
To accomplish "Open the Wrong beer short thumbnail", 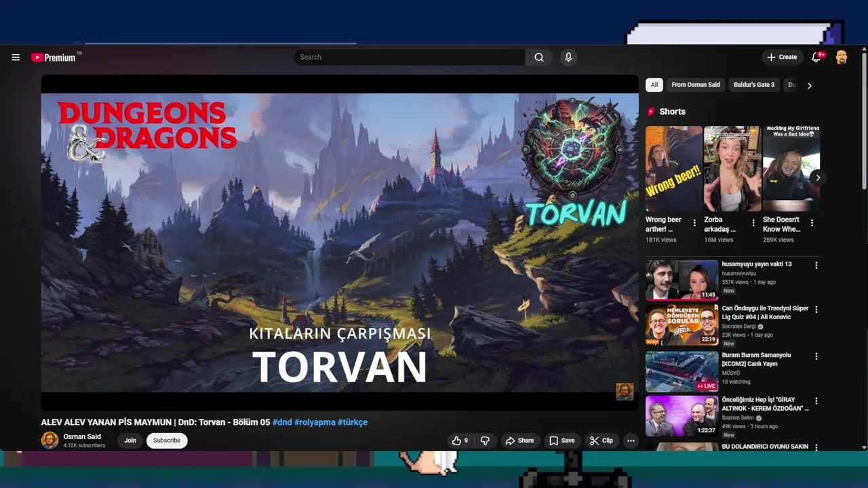I will (673, 169).
